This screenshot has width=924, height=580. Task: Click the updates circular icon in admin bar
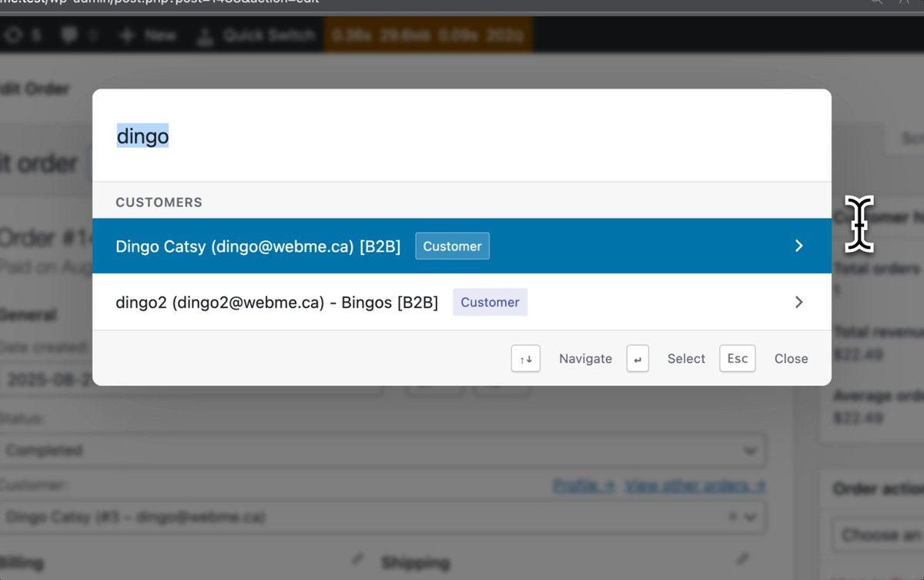[13, 35]
